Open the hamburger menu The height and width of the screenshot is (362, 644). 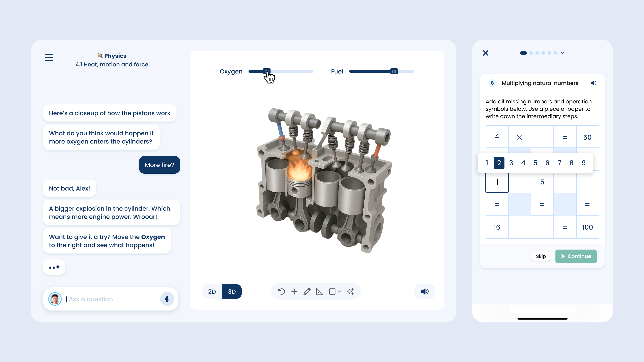point(49,57)
